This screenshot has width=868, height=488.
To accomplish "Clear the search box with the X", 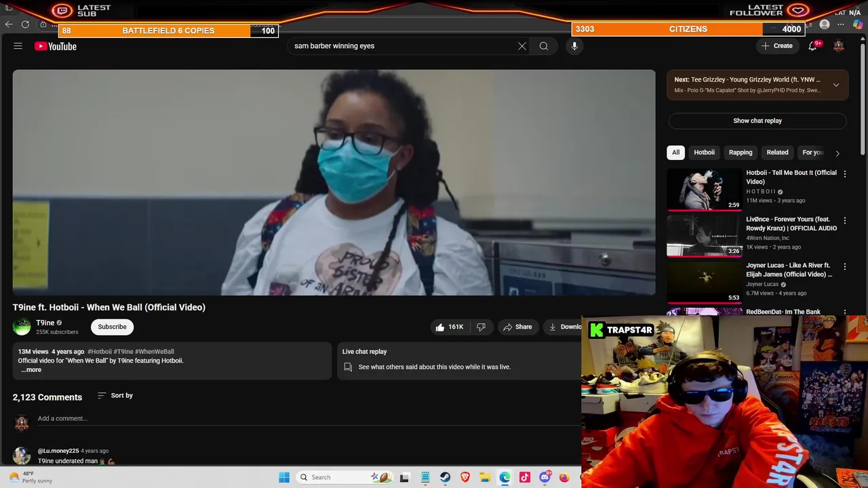I will [522, 46].
